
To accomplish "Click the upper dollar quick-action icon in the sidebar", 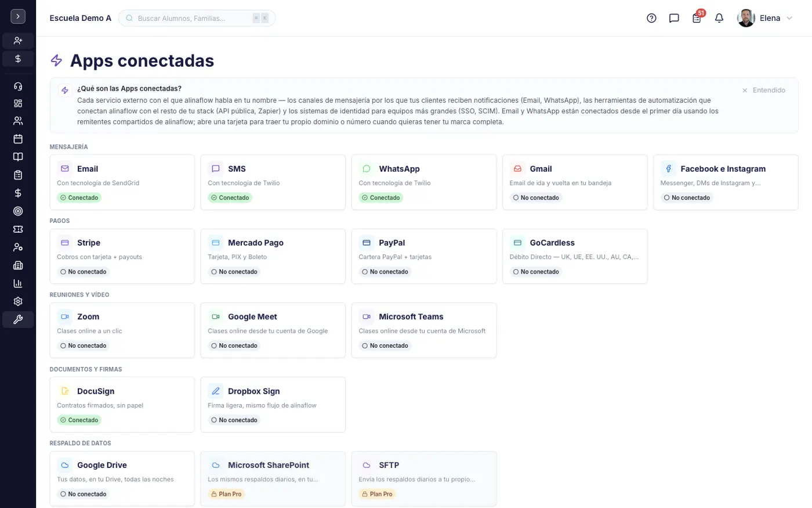I will (x=18, y=59).
